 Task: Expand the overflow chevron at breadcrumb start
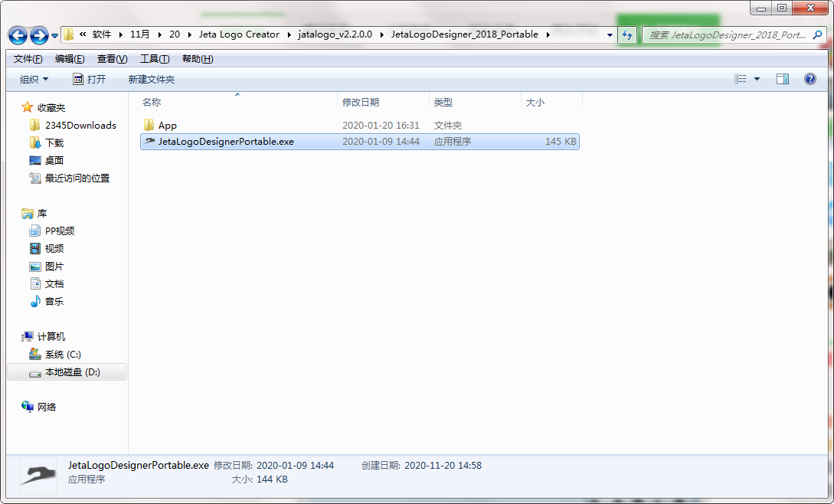click(x=83, y=34)
